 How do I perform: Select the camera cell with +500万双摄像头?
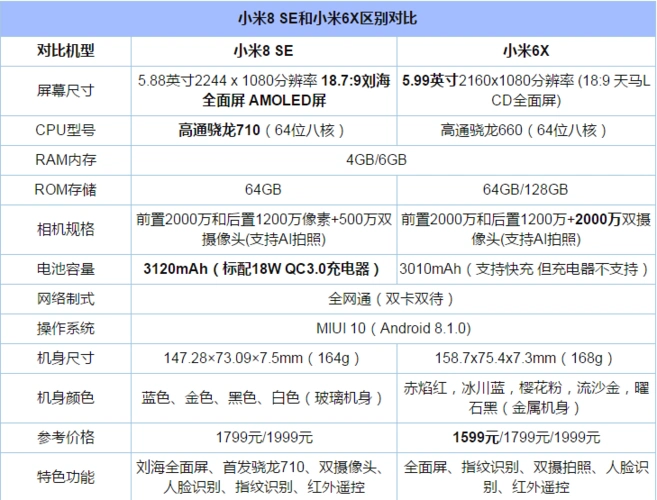coord(264,229)
